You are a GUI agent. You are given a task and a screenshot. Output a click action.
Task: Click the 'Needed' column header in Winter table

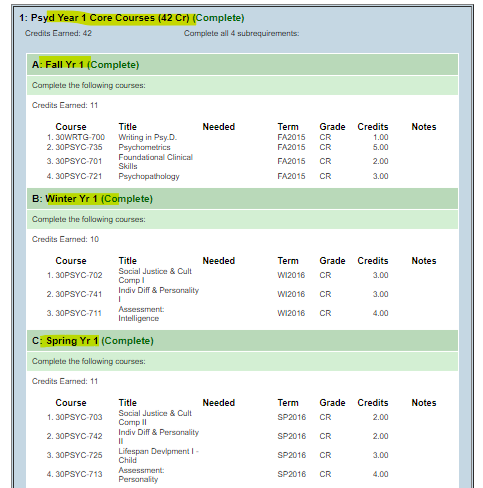click(219, 261)
